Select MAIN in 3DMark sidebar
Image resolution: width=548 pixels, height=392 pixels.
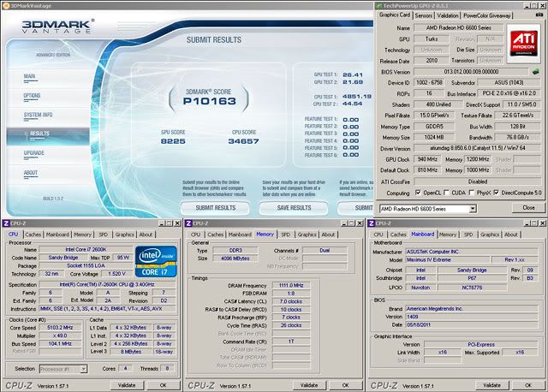pos(30,76)
